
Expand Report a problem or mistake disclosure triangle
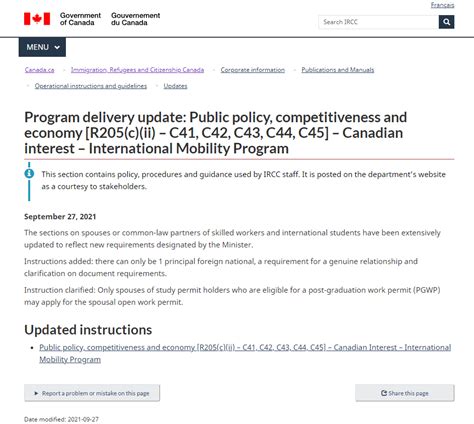tap(36, 393)
